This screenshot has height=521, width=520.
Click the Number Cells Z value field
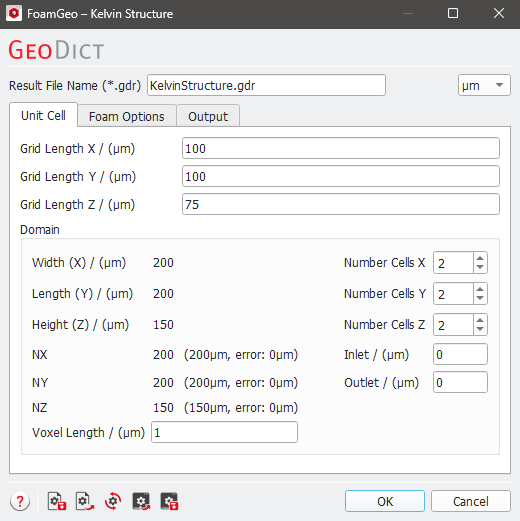pyautogui.click(x=453, y=325)
